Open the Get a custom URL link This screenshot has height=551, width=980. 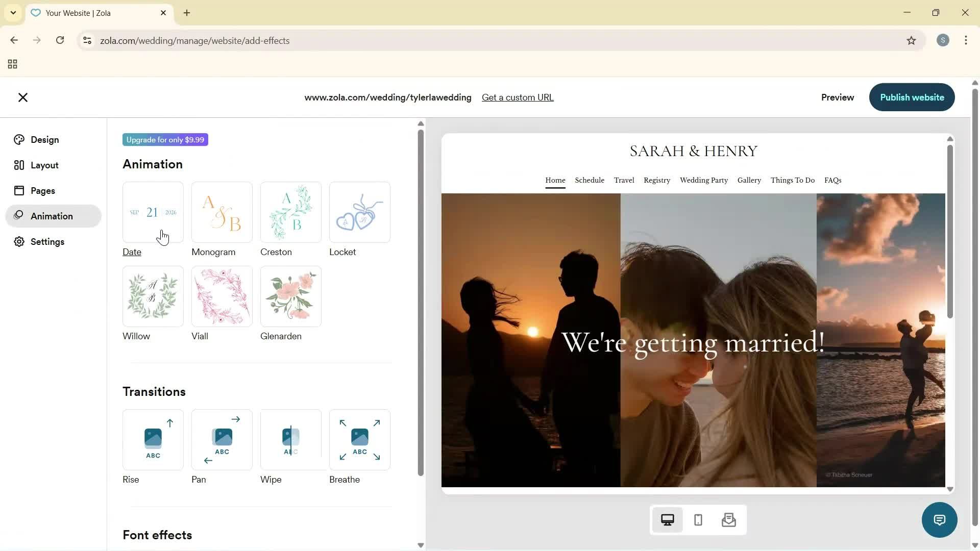point(518,97)
